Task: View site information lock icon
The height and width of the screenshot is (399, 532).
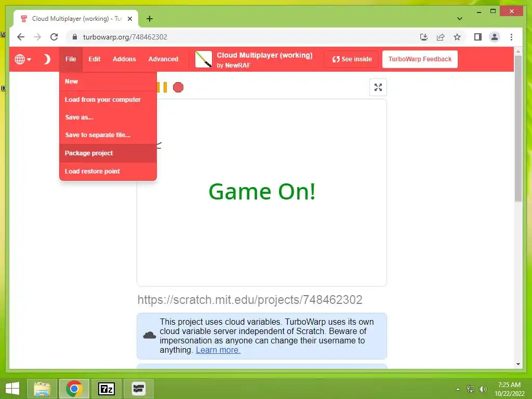Action: (x=75, y=37)
